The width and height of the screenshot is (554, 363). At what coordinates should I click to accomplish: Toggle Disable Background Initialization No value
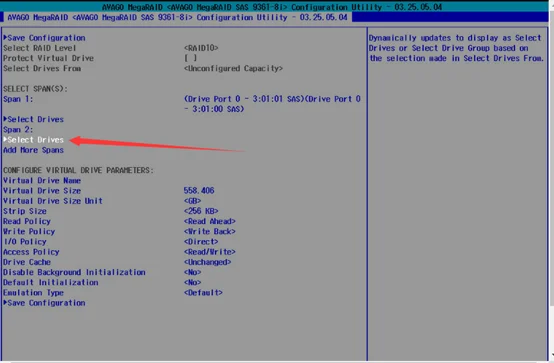[x=193, y=273]
